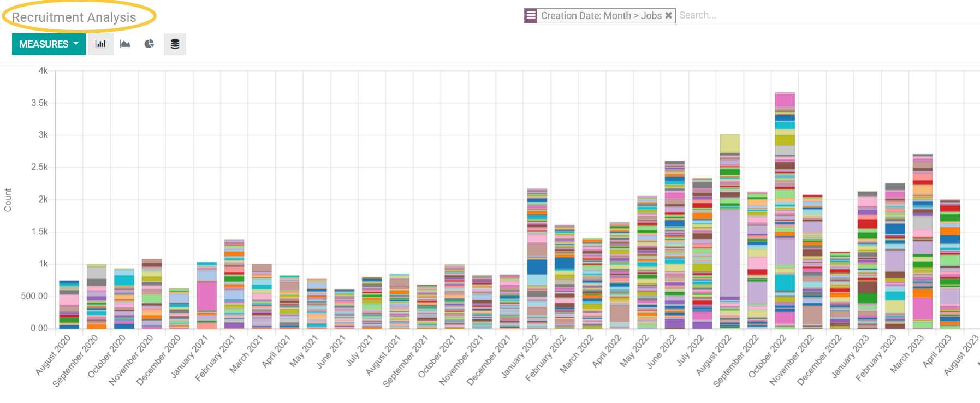Select the November 2020 bar
This screenshot has height=403, width=980.
(152, 294)
